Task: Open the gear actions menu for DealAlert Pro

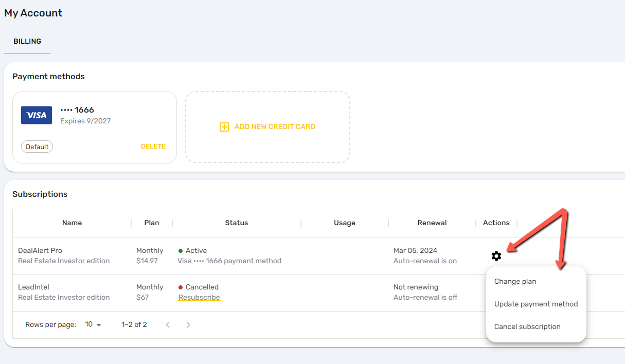Action: [x=496, y=256]
